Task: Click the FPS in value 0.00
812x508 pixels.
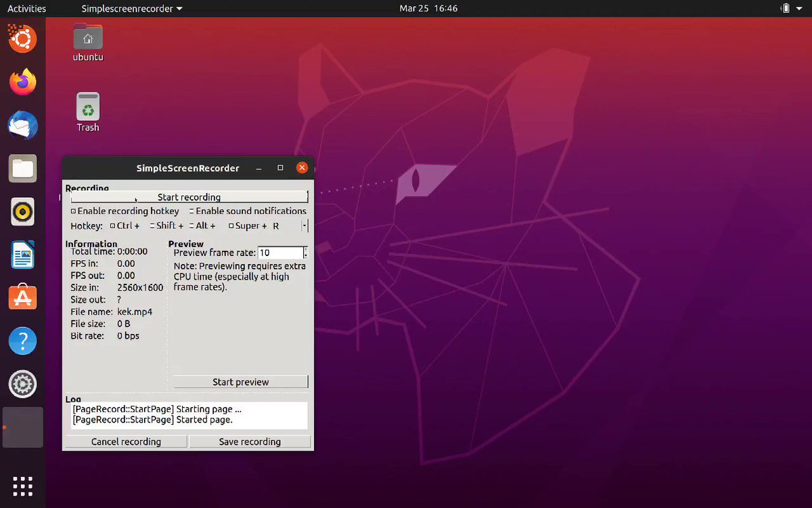Action: tap(126, 263)
